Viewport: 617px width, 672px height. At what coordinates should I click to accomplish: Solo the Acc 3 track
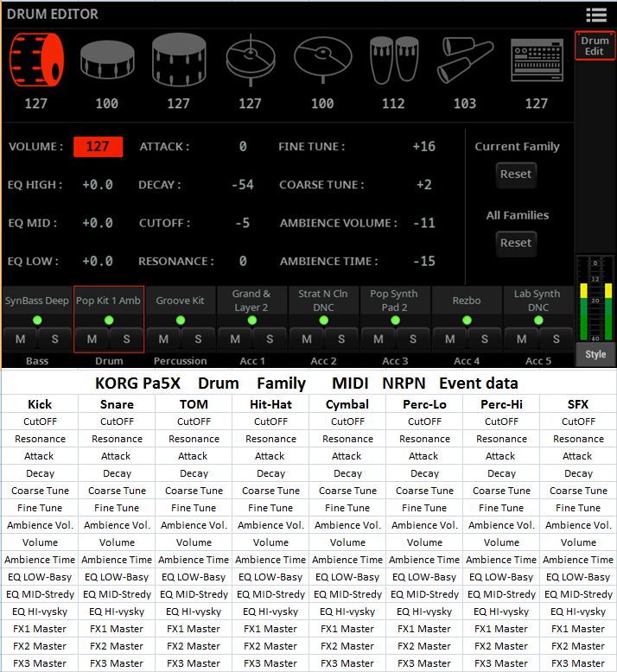point(413,339)
